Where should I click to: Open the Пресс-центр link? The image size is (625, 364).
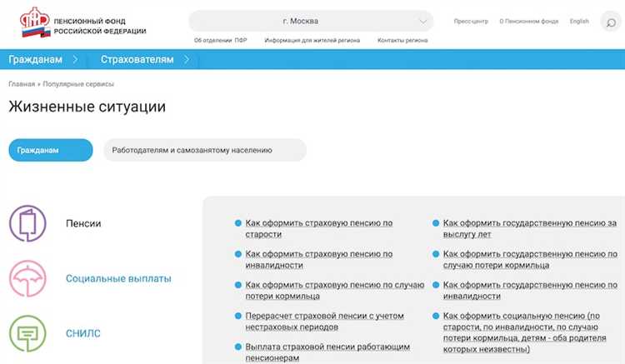[x=471, y=21]
